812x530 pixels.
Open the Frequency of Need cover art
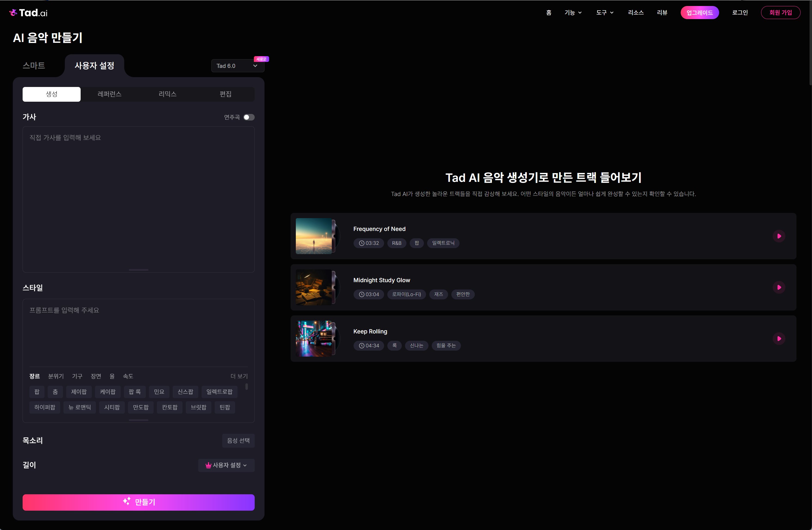(314, 236)
